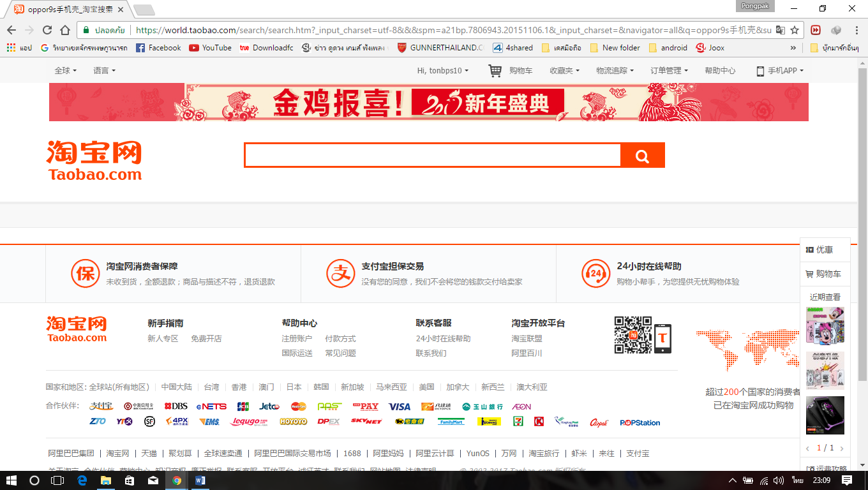Click the 注册账户 link
This screenshot has height=490, width=868.
[x=297, y=339]
